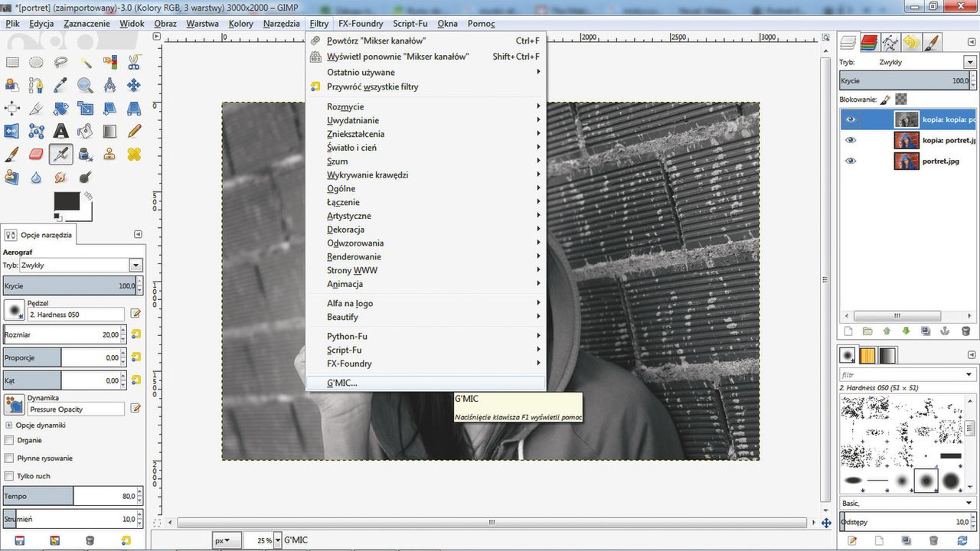Pick the Bucket Fill tool
This screenshot has height=551, width=980.
click(85, 131)
